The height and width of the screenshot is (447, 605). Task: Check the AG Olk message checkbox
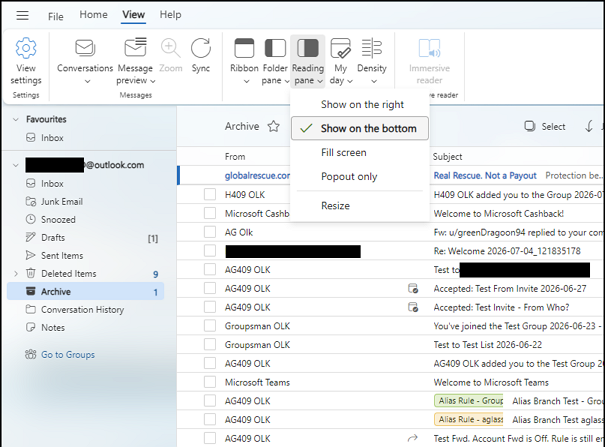(x=210, y=232)
